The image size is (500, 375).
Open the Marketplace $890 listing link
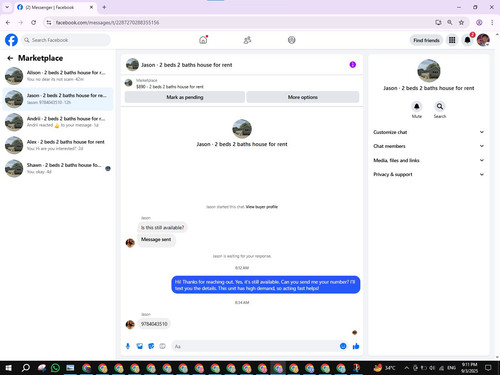170,86
